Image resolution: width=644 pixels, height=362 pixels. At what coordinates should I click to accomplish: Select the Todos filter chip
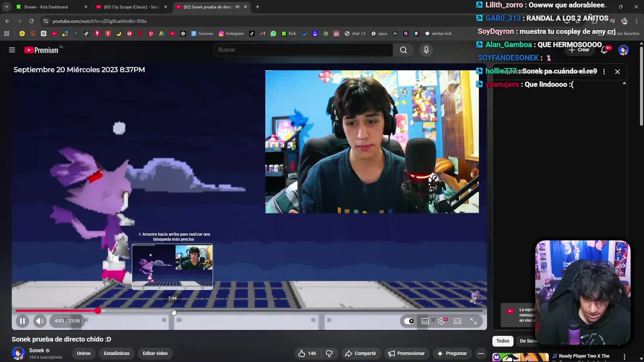coord(503,341)
